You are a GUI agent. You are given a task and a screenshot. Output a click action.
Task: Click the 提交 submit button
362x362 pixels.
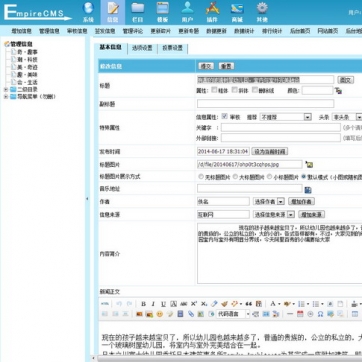[206, 66]
